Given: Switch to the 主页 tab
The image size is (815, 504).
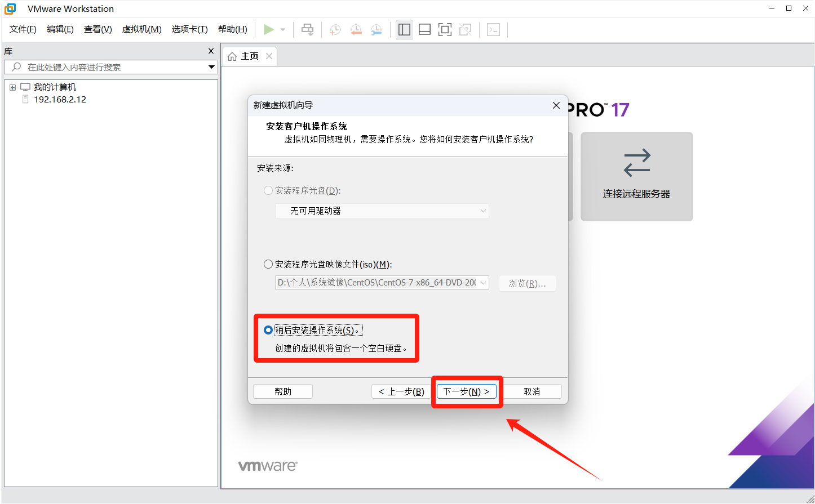Looking at the screenshot, I should 245,56.
